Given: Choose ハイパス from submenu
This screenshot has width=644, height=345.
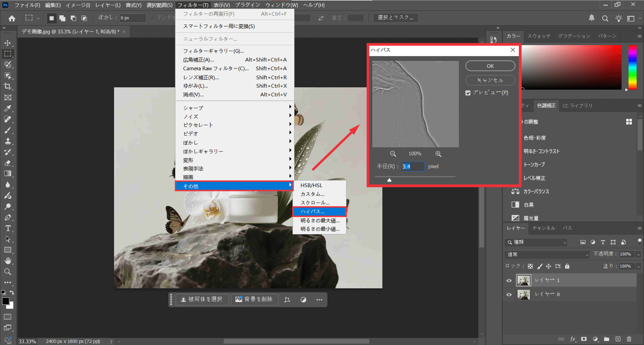Looking at the screenshot, I should (x=319, y=211).
